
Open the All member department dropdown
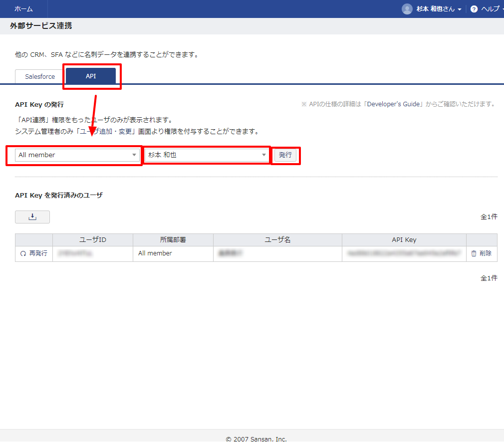[x=74, y=155]
